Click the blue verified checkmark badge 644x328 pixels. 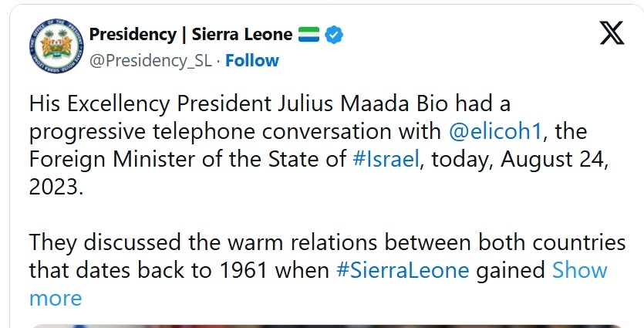[x=334, y=35]
